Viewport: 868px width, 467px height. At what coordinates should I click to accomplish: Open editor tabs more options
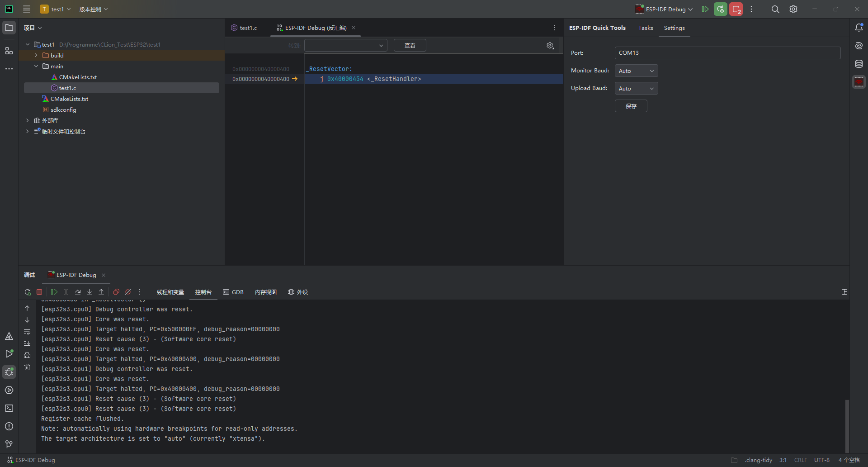click(x=555, y=28)
